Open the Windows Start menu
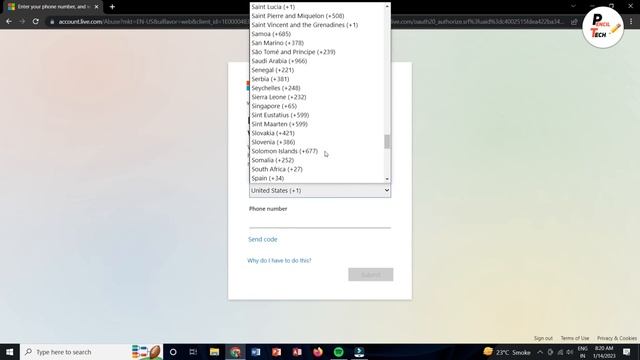Image resolution: width=640 pixels, height=360 pixels. click(10, 352)
